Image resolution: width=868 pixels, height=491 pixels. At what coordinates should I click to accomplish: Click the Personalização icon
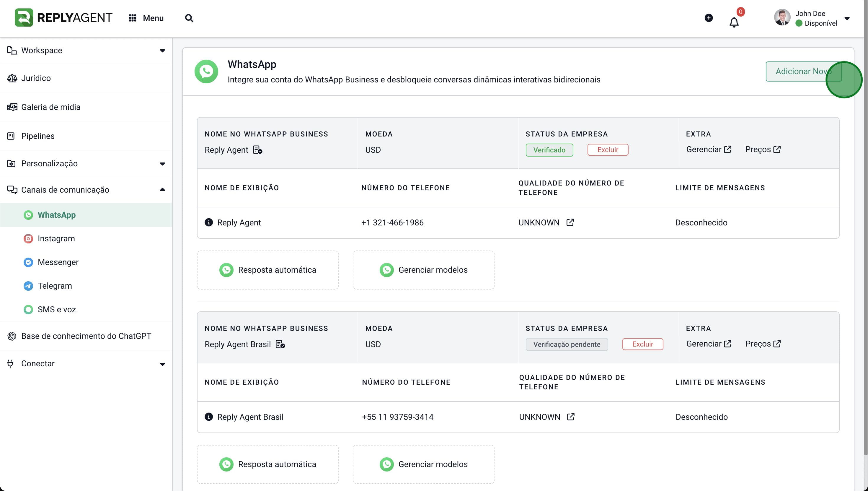click(11, 164)
